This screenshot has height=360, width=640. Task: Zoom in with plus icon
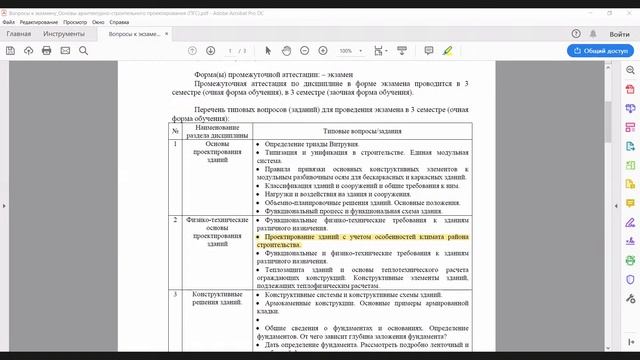pos(323,51)
